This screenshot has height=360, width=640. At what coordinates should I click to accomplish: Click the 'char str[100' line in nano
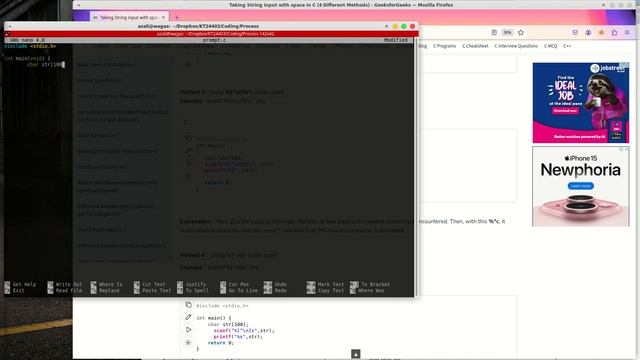pyautogui.click(x=45, y=64)
